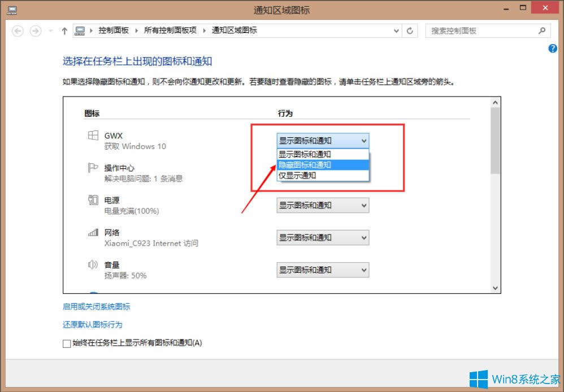Click the 电源 battery icon
Image resolution: width=564 pixels, height=392 pixels.
click(x=92, y=201)
